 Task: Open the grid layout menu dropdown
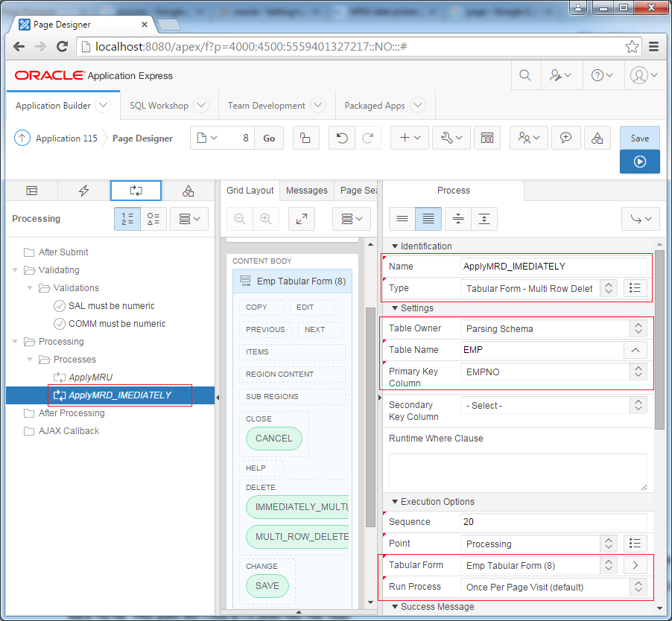pos(352,219)
